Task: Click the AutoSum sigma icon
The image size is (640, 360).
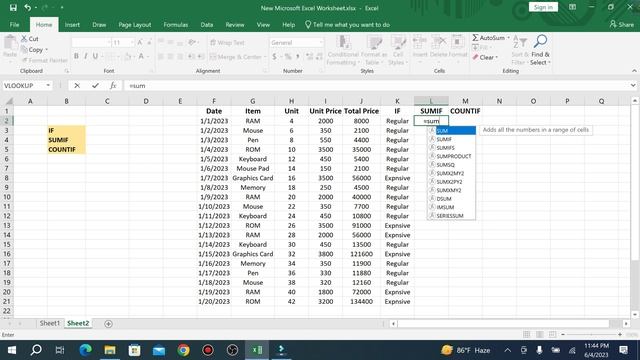Action: pos(475,38)
